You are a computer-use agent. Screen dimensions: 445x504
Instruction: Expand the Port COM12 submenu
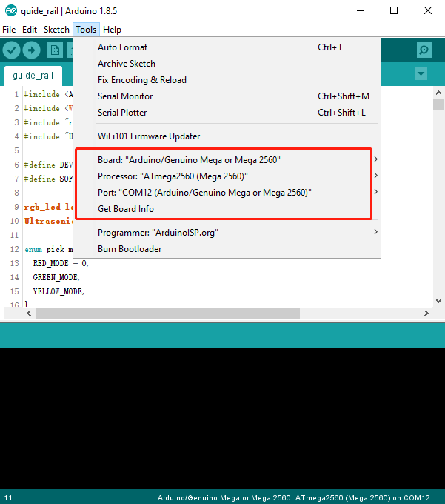[227, 193]
